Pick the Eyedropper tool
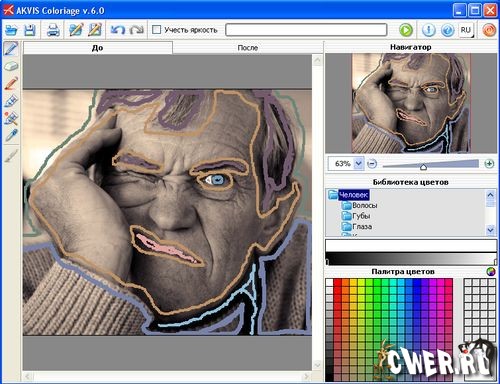Image resolution: width=500 pixels, height=384 pixels. [11, 135]
